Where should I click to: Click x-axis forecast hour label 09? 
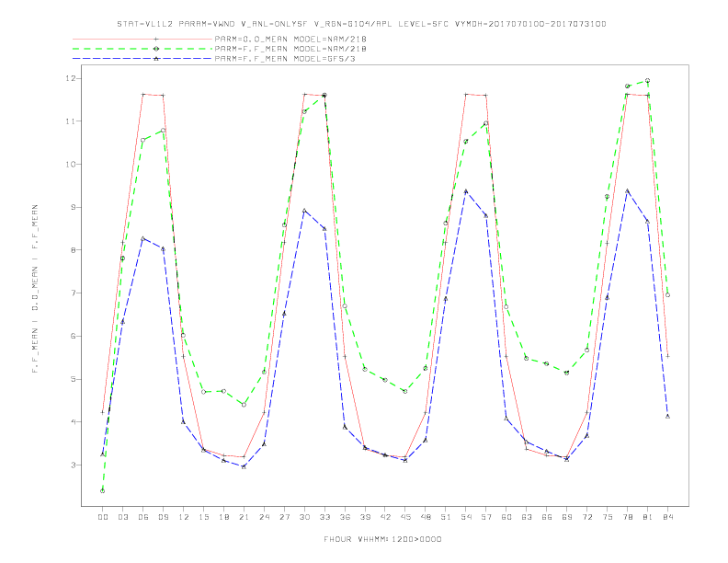(x=163, y=517)
